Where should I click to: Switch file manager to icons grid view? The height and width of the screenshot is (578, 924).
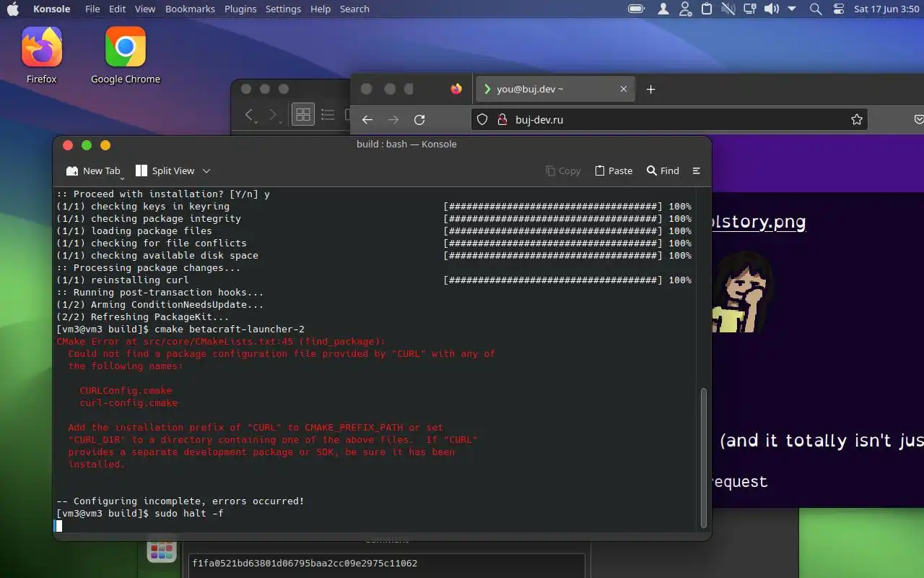pos(303,114)
